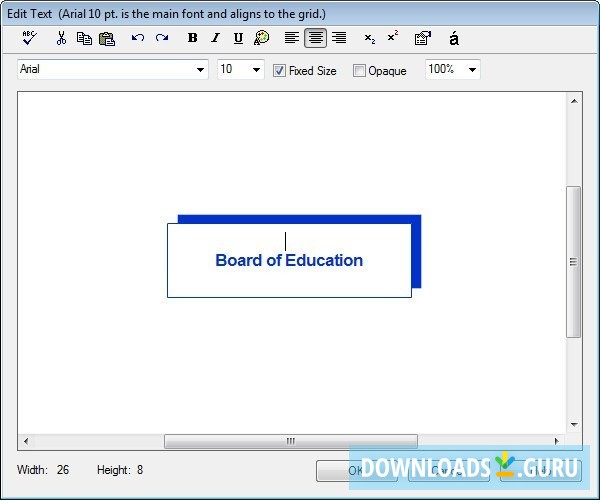The image size is (600, 500).
Task: Copy the selected text
Action: point(84,38)
